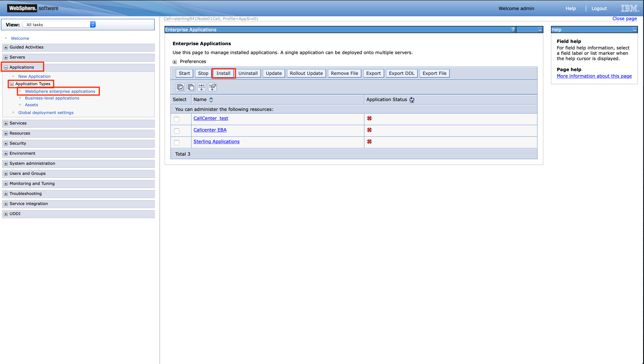Check the checkbox for CallCenter_test
Screen dimensions: 644x364
[177, 119]
